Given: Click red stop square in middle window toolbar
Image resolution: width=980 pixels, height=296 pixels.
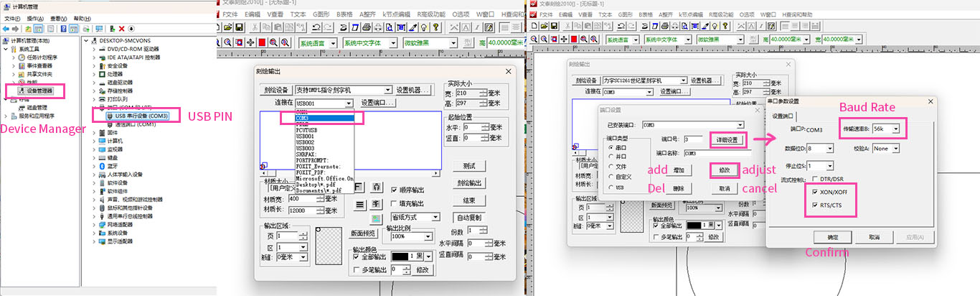Looking at the screenshot, I should (263, 42).
